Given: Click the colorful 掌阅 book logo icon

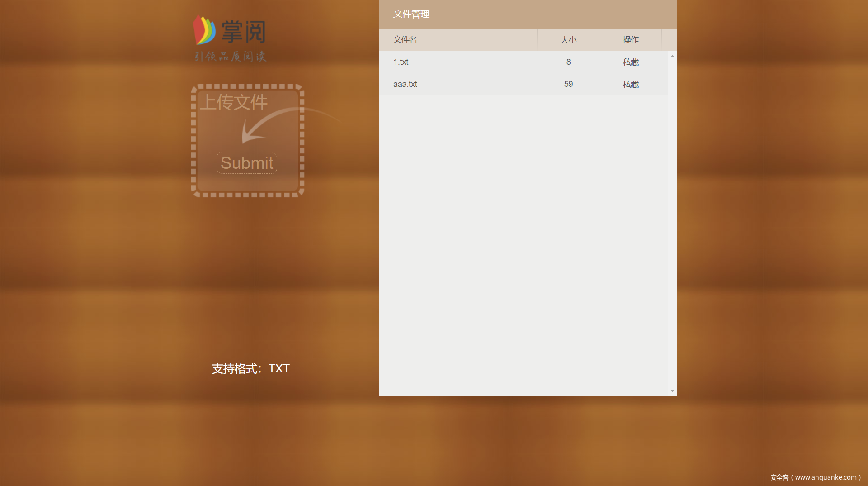Looking at the screenshot, I should click(x=204, y=30).
